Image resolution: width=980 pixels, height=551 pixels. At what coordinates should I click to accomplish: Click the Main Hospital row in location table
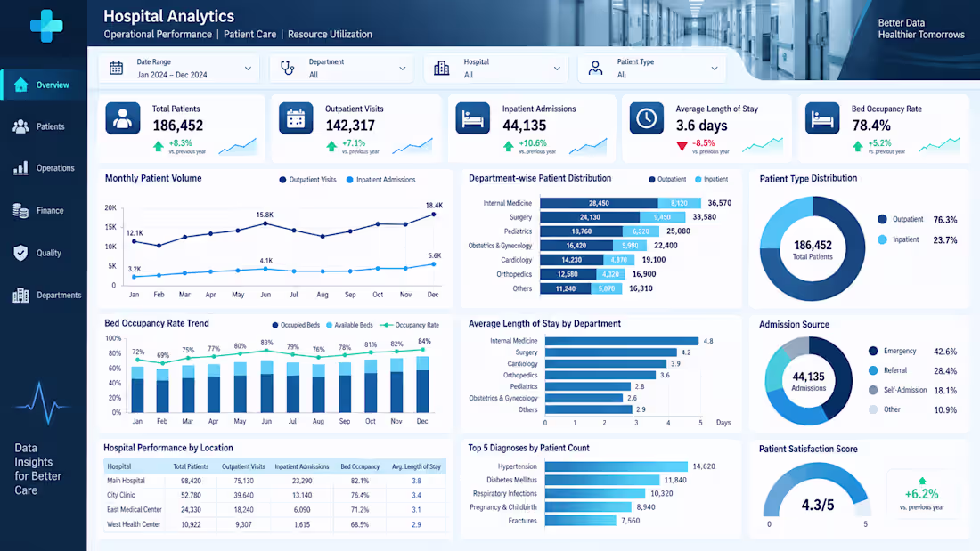coord(274,481)
